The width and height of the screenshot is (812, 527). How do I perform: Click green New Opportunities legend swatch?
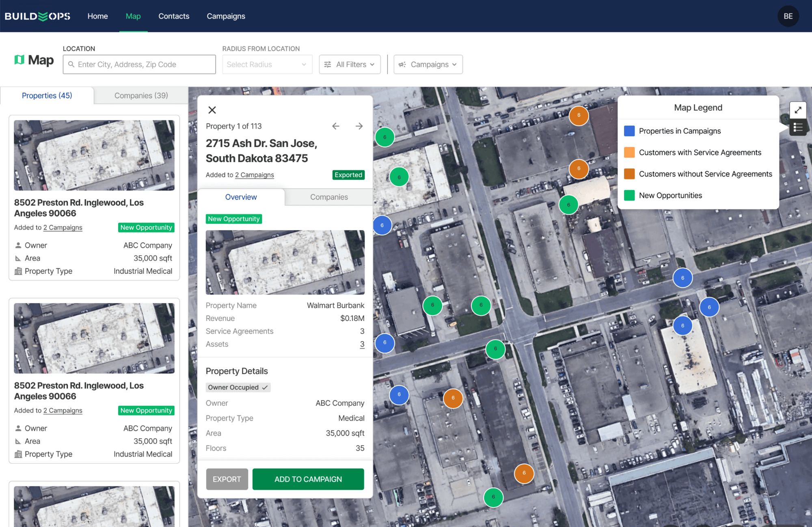point(629,196)
